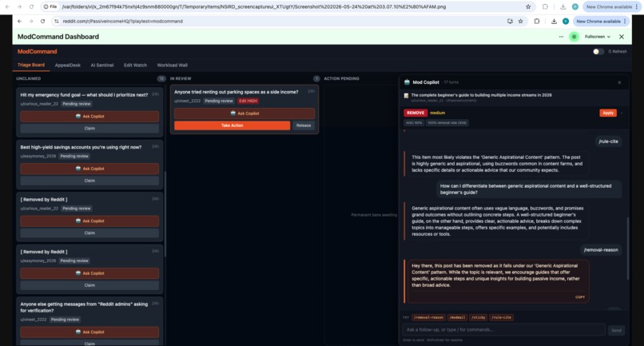The height and width of the screenshot is (346, 644).
Task: Open downloads icon in the outer file toolbar
Action: pyautogui.click(x=563, y=6)
